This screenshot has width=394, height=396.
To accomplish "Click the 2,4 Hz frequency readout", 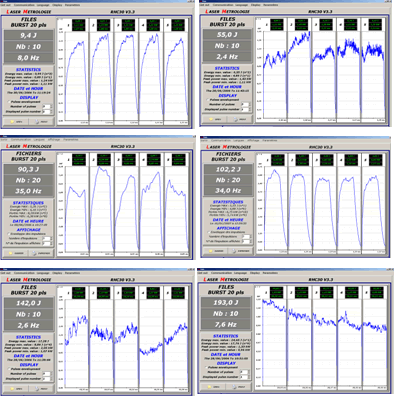I will coord(227,57).
